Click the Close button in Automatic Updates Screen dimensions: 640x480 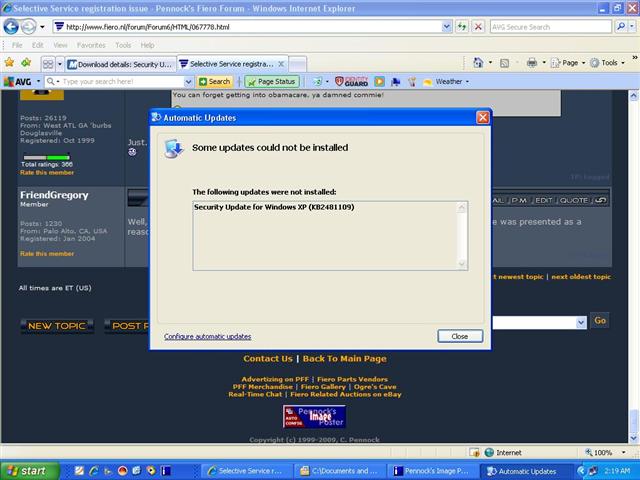tap(460, 336)
